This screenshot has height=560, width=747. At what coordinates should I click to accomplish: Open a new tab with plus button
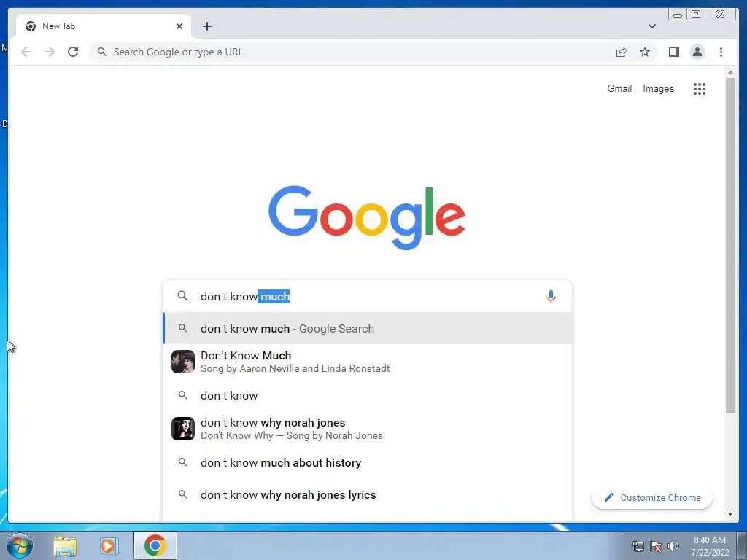click(x=206, y=26)
